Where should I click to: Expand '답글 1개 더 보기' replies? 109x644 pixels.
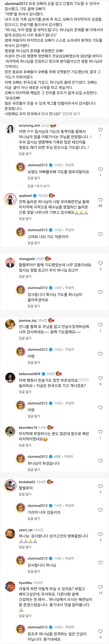coord(38,186)
